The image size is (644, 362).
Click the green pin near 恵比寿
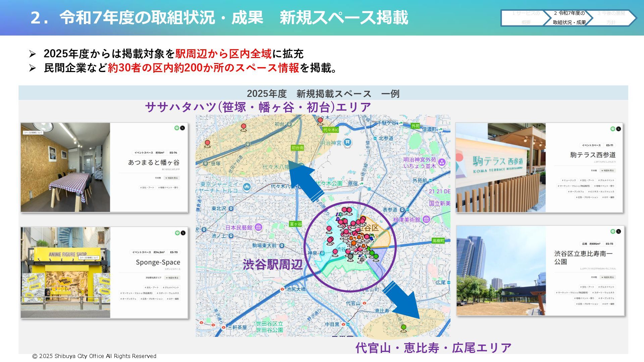pyautogui.click(x=404, y=327)
